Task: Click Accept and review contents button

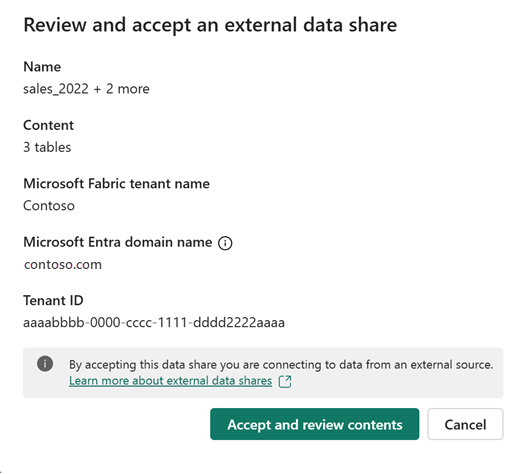Action: click(x=314, y=424)
